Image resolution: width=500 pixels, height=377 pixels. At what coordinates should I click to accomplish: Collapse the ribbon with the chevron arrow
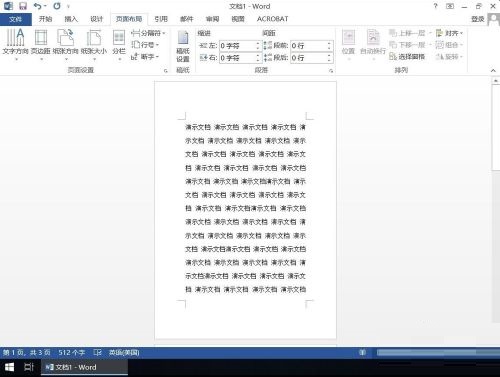coord(493,71)
